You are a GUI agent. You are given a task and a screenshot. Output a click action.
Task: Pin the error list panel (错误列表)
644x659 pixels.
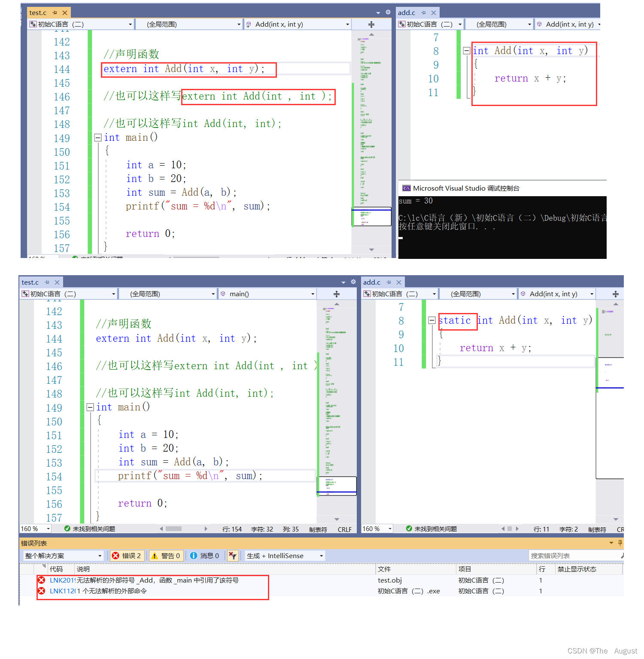click(x=620, y=543)
